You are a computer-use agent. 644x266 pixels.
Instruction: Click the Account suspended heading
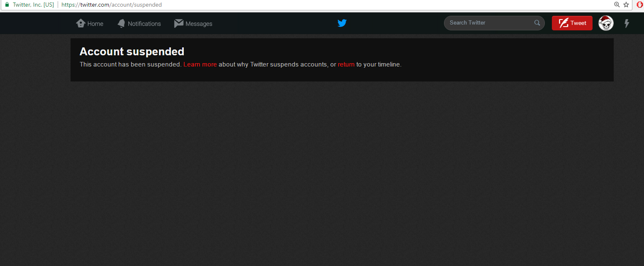pyautogui.click(x=132, y=52)
